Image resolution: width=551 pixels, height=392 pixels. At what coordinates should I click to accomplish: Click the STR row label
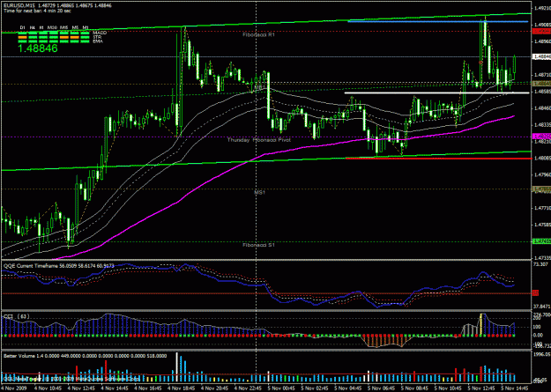coord(96,37)
